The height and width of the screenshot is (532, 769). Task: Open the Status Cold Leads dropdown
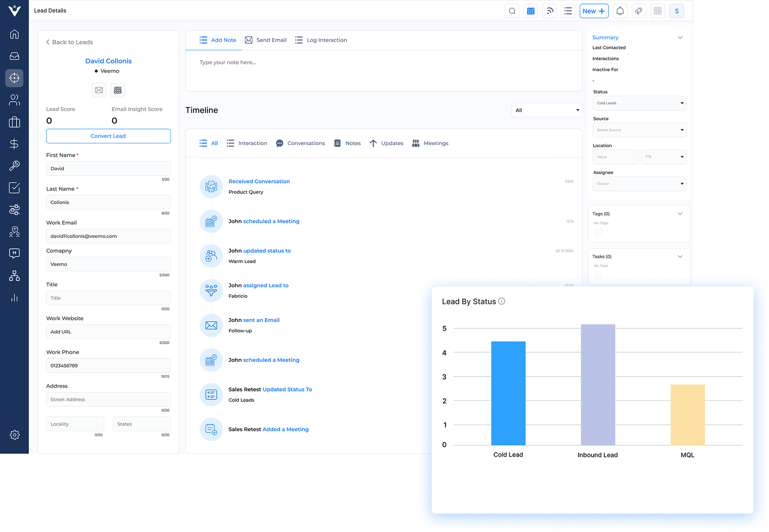click(640, 103)
